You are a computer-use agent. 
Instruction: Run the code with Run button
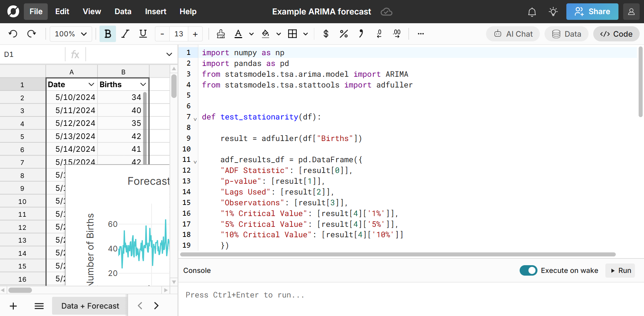point(620,271)
